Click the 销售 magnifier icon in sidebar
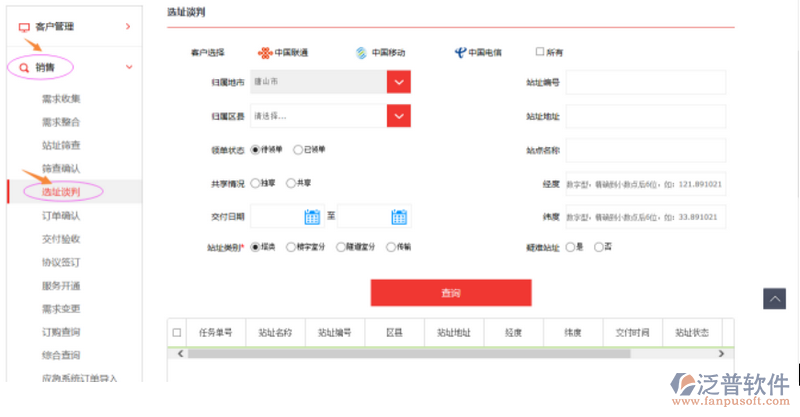This screenshot has width=800, height=417. [x=23, y=68]
